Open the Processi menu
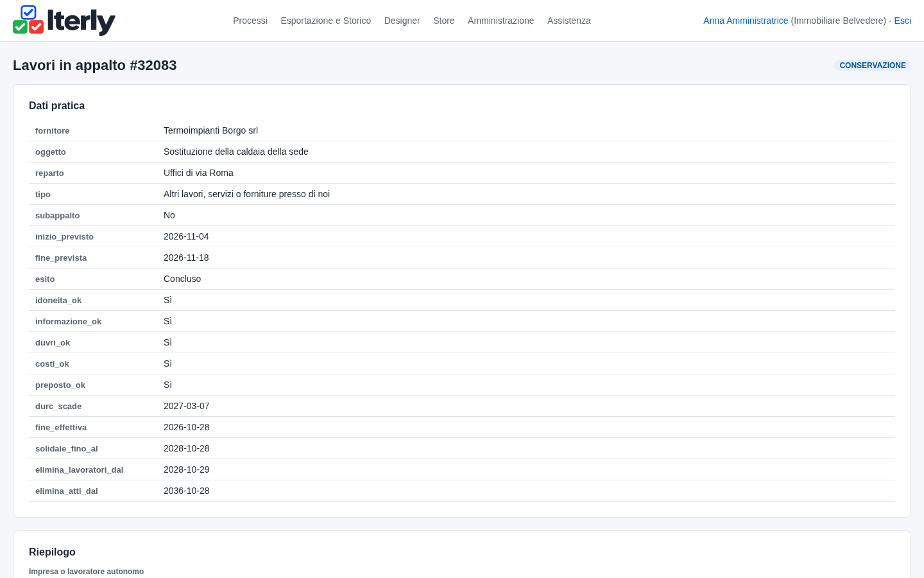The image size is (924, 578). [x=250, y=21]
